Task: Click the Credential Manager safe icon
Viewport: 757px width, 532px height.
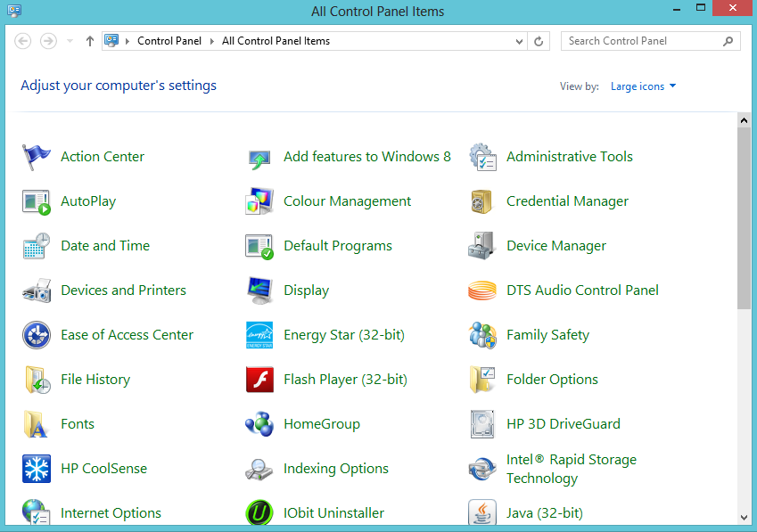Action: pyautogui.click(x=481, y=201)
